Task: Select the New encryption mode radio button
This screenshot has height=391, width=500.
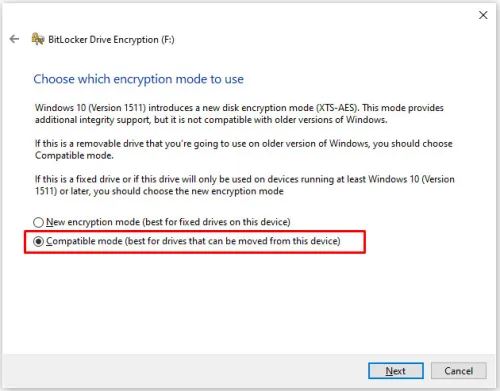Action: coord(38,222)
